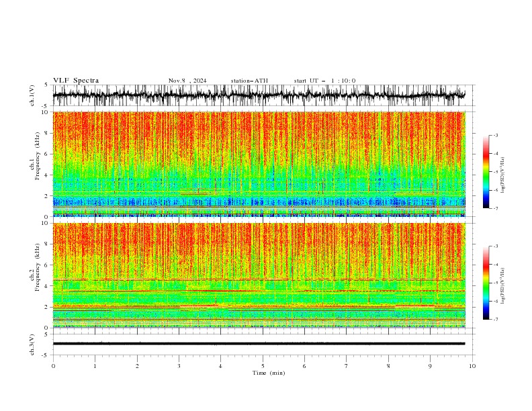Click the log(PSD) label beside upper color bar
The width and height of the screenshot is (532, 411).
(502, 175)
